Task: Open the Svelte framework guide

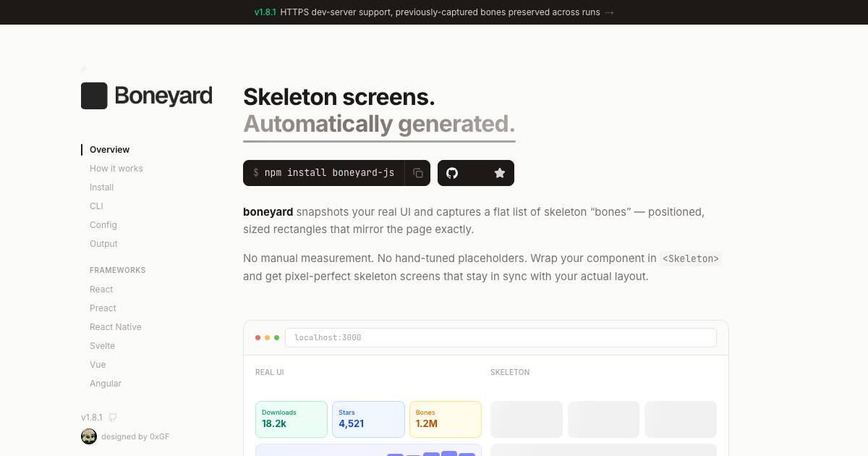Action: coord(103,346)
